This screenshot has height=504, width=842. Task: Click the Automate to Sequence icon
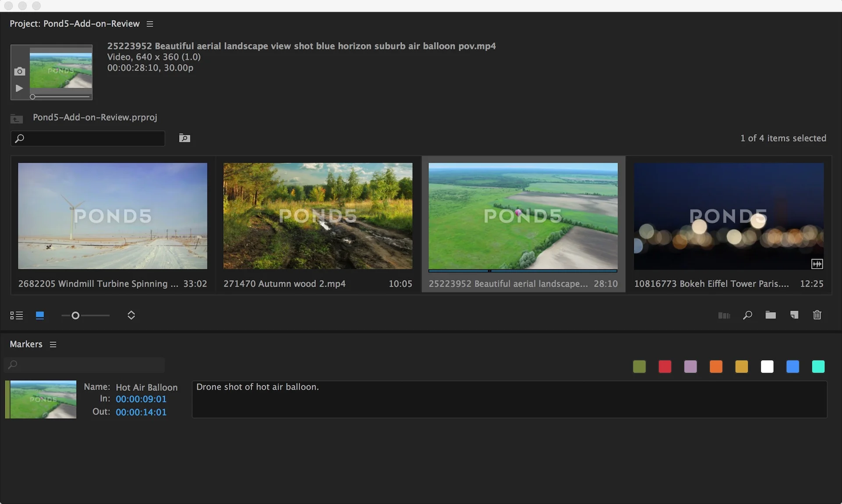click(724, 315)
